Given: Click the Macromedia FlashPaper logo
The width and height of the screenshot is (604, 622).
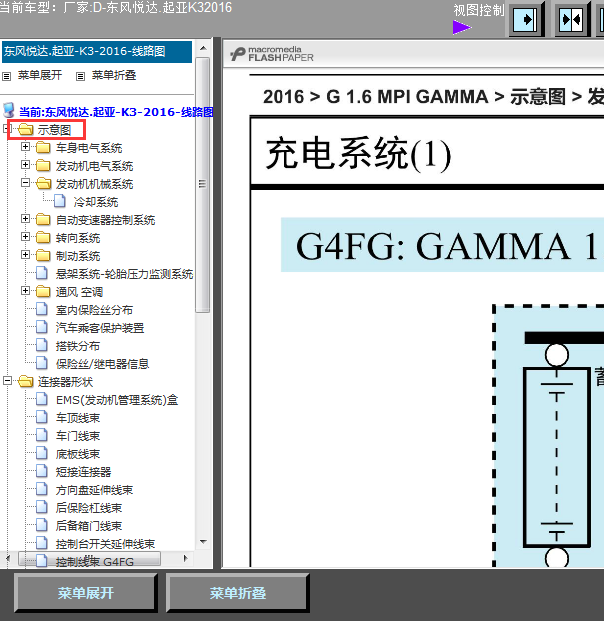Looking at the screenshot, I should (x=272, y=54).
